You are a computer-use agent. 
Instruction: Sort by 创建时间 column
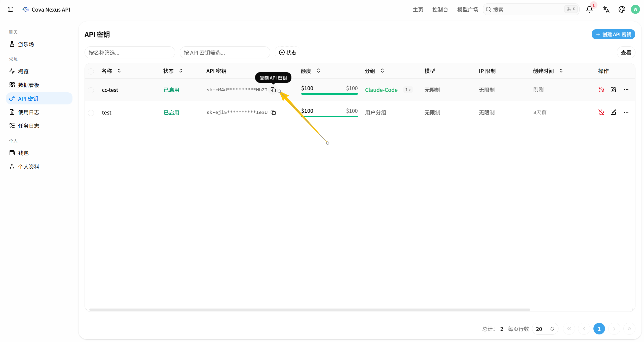[x=547, y=71]
